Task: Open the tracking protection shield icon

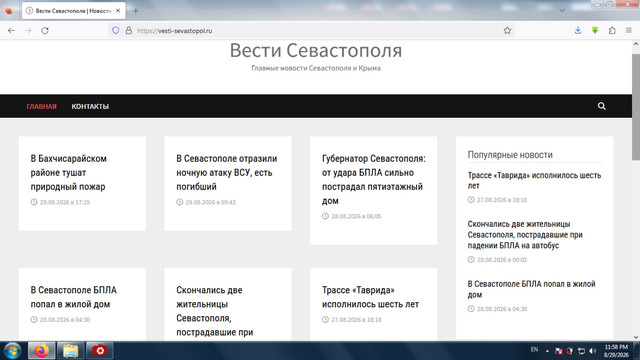Action: tap(116, 31)
